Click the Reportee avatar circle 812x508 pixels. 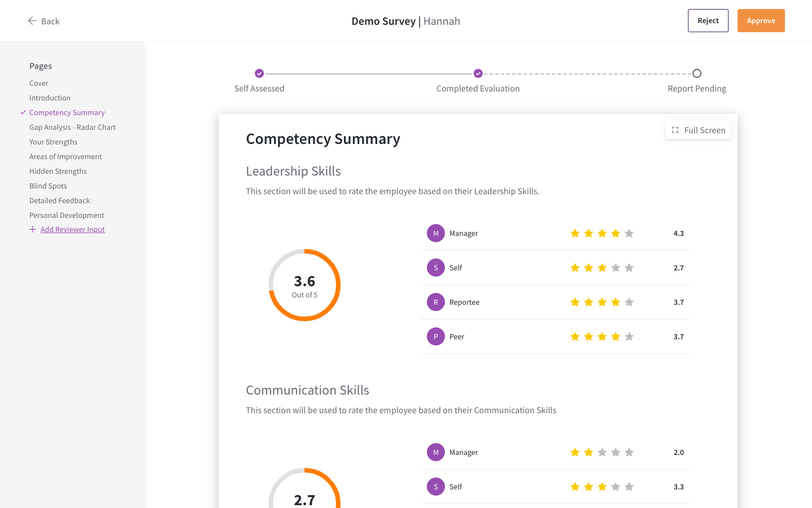(x=435, y=302)
